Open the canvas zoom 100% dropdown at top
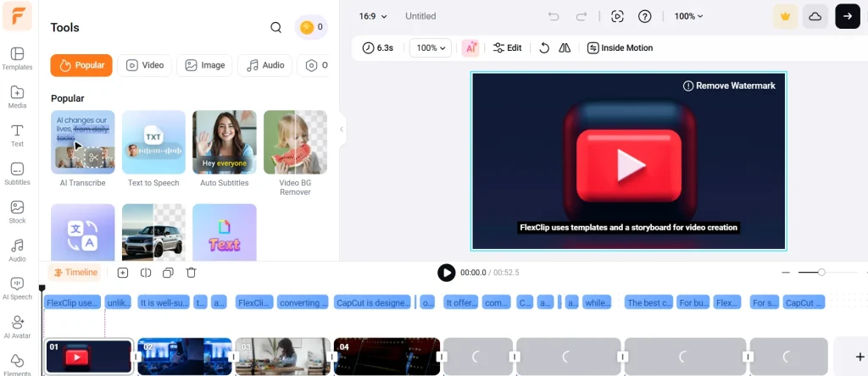 [x=688, y=17]
